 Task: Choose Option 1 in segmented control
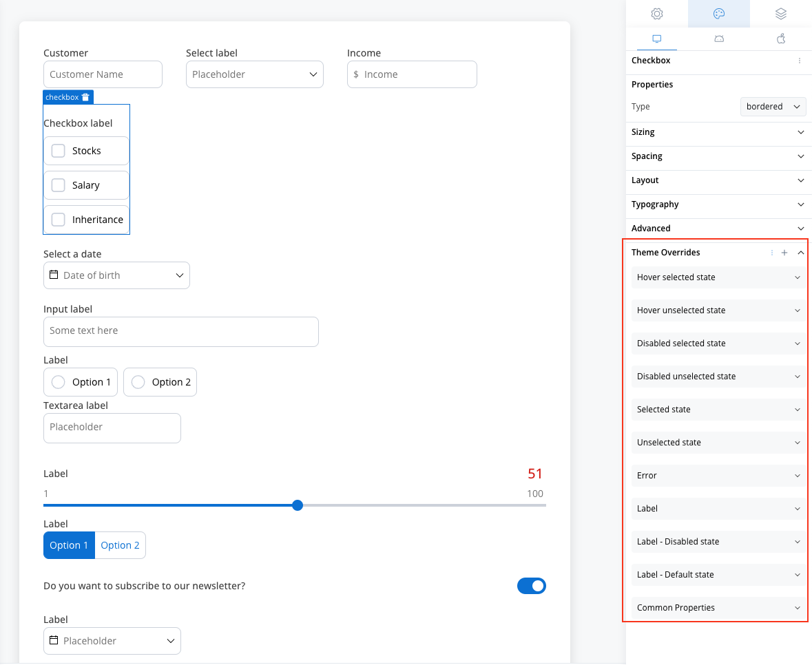(x=69, y=545)
